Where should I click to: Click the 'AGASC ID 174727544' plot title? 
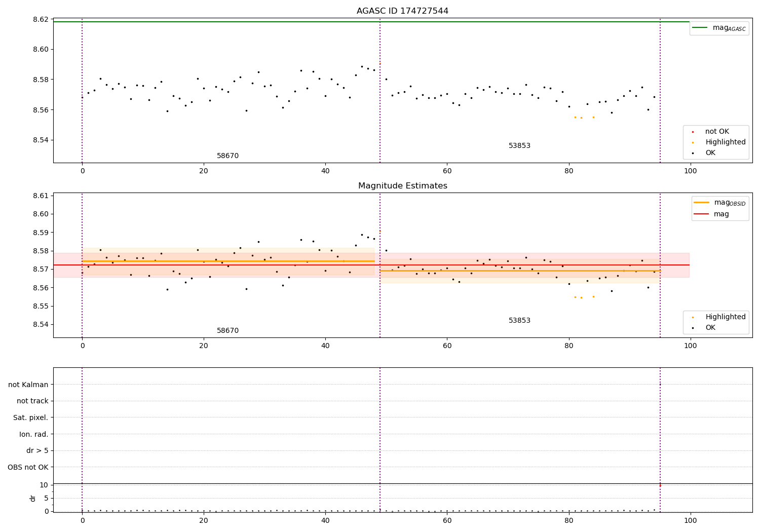402,11
